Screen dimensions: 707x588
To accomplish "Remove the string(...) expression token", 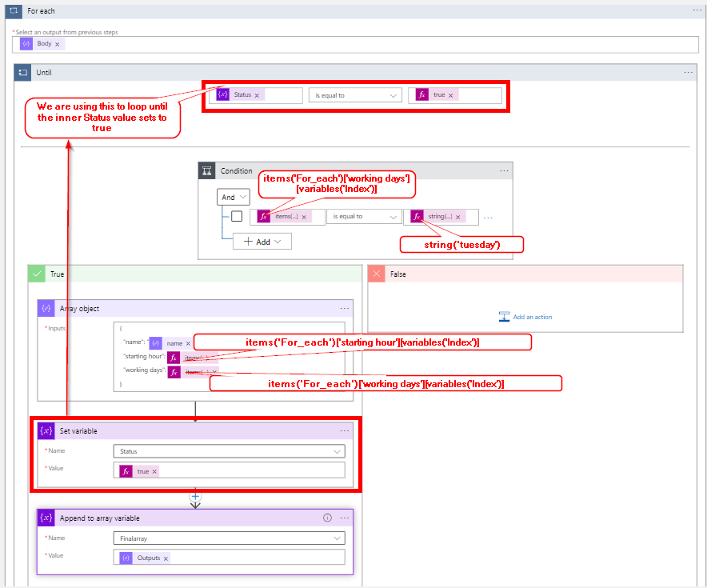I will [458, 217].
